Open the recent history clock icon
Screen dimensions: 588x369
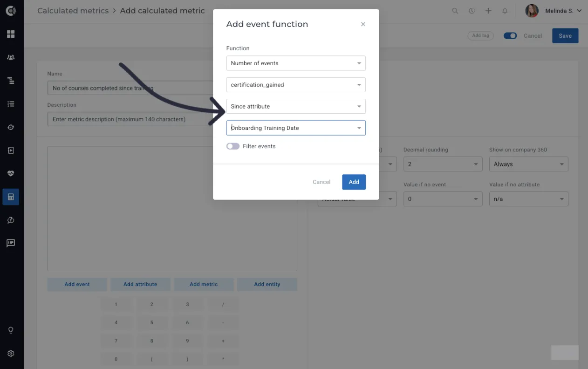click(472, 11)
